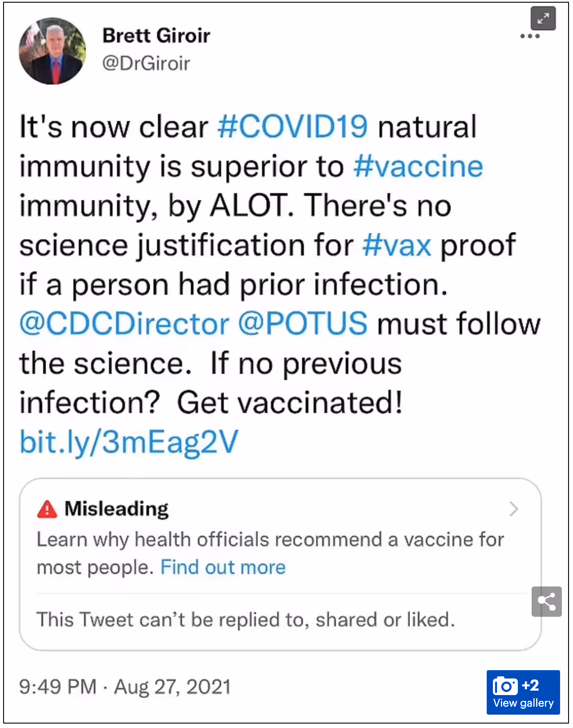Click the red Misleading warning icon
Screen dimensions: 573x728
pyautogui.click(x=47, y=509)
